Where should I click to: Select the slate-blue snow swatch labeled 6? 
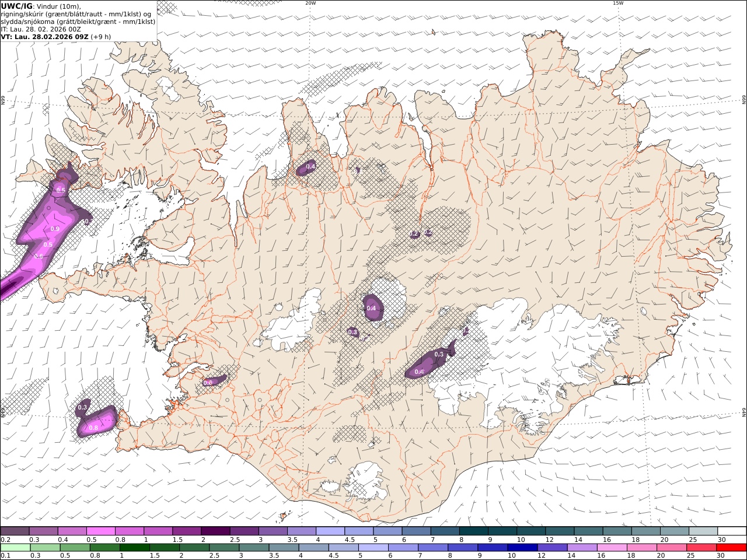pyautogui.click(x=417, y=531)
